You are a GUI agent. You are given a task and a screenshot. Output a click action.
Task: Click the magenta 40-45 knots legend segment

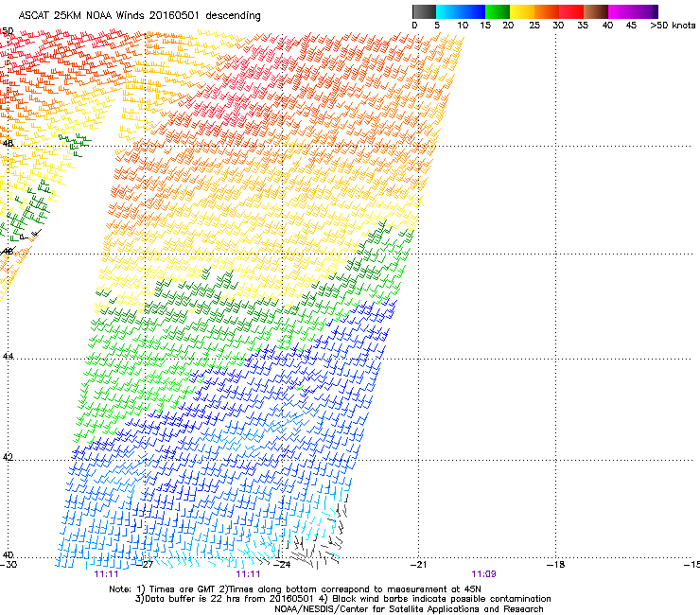point(621,11)
